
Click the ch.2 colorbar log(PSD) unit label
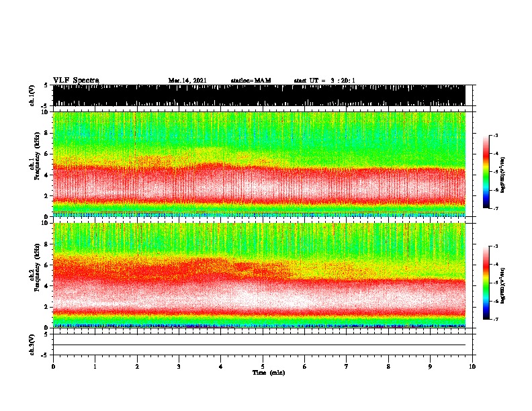[503, 286]
